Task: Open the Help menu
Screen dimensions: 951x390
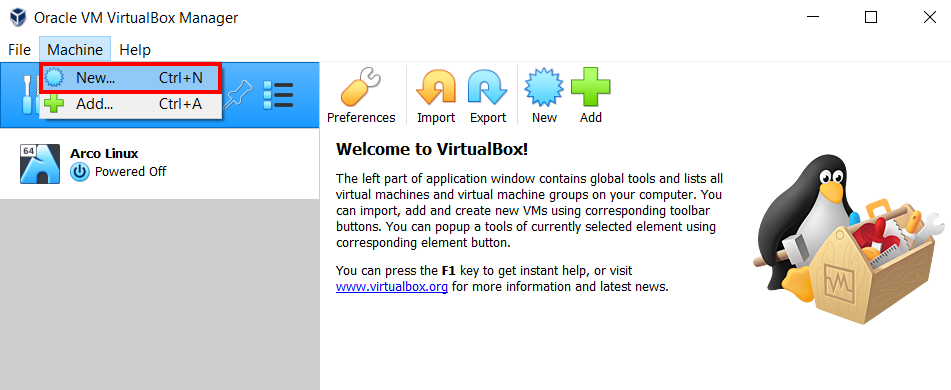Action: click(x=135, y=49)
